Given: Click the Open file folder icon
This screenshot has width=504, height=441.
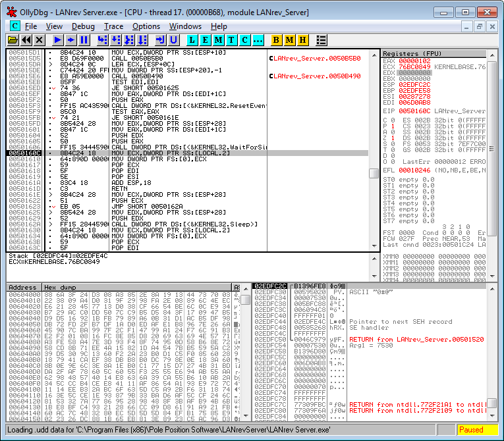Looking at the screenshot, I should pos(13,40).
